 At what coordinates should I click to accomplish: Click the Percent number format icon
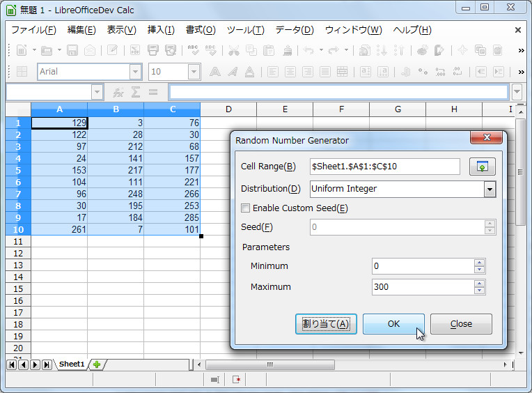click(423, 72)
